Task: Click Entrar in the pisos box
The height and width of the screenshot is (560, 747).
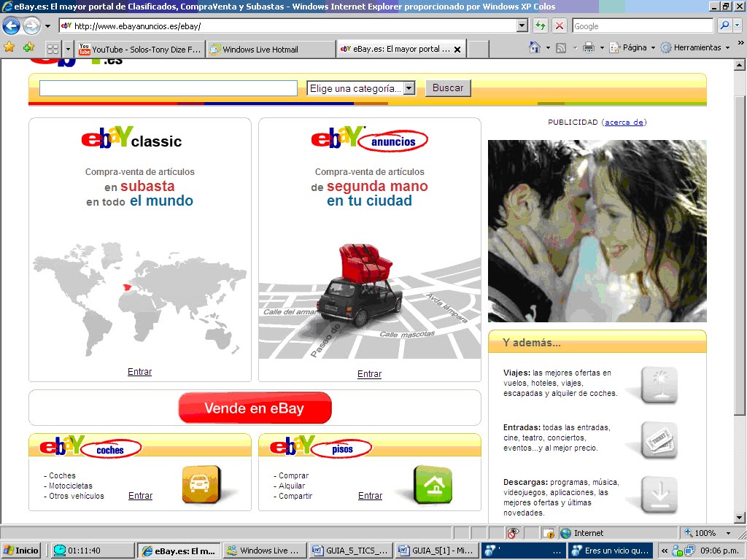Action: coord(370,496)
